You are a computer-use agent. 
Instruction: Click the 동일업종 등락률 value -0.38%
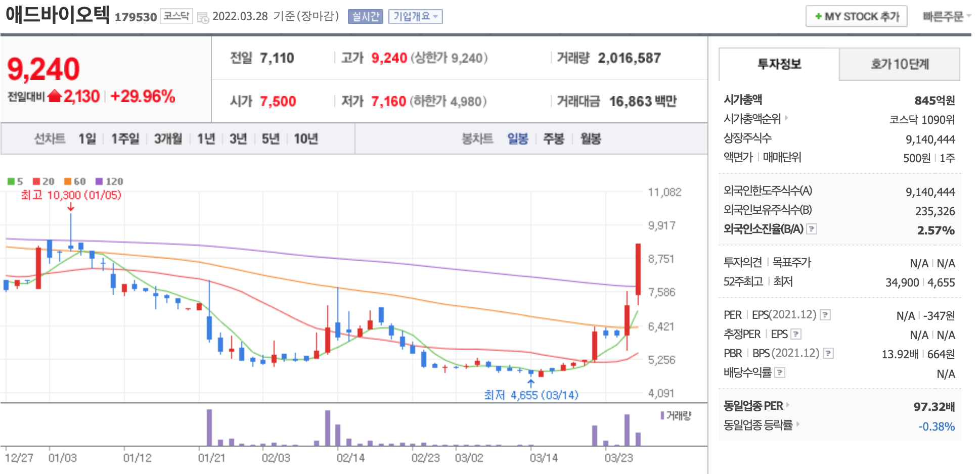(937, 426)
